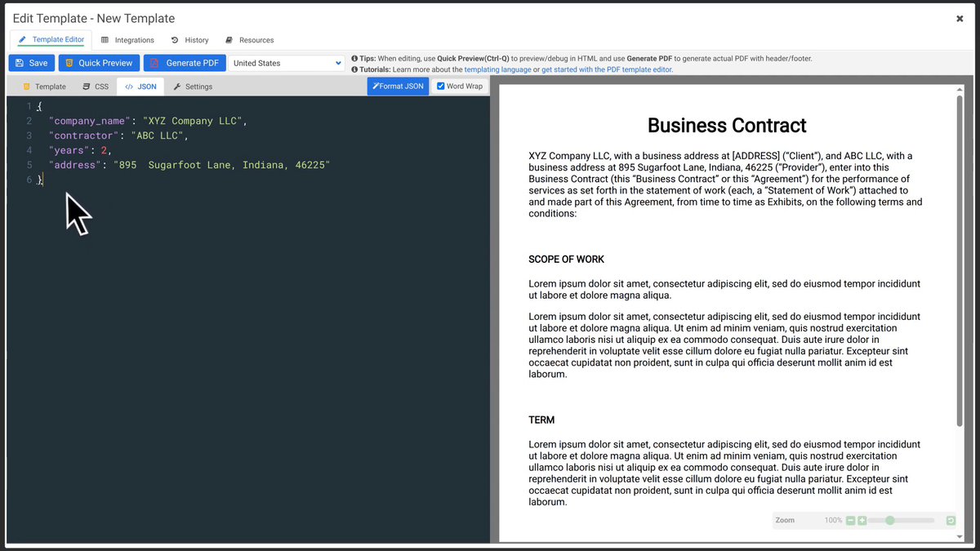This screenshot has height=551, width=980.
Task: Click the CSS brackets icon
Action: point(86,86)
